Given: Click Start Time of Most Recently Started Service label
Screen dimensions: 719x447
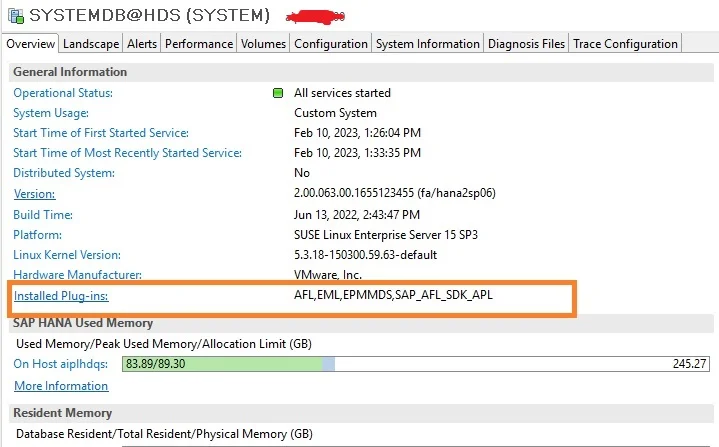Looking at the screenshot, I should click(127, 153).
